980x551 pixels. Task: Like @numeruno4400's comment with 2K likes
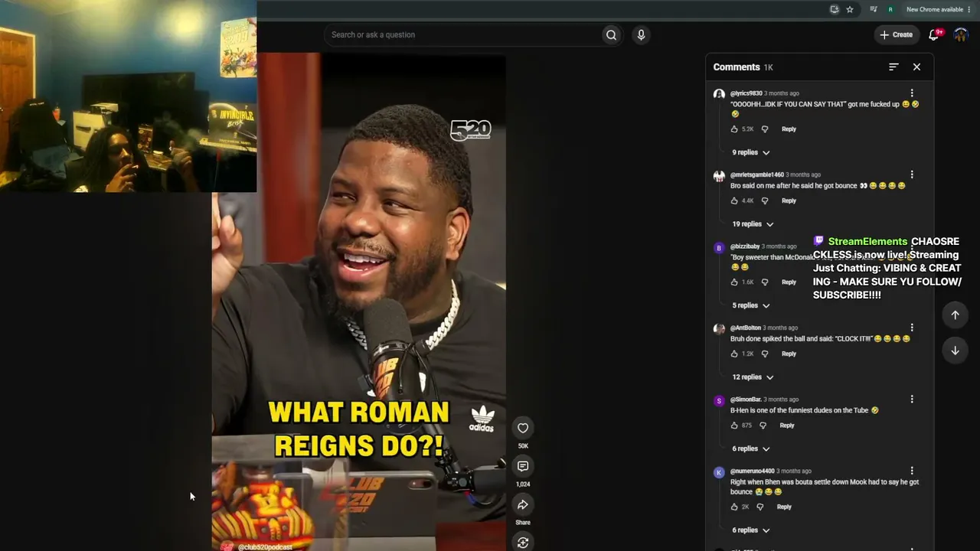[x=734, y=507]
